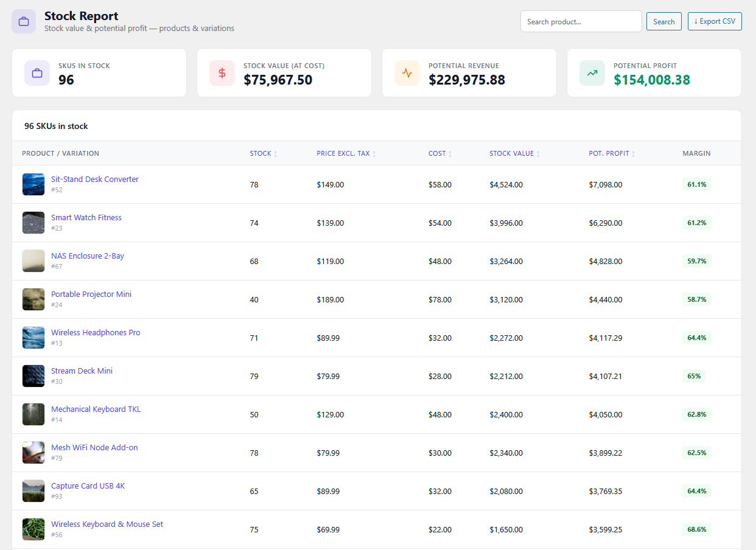Click the Search button
Image resolution: width=756 pixels, height=550 pixels.
click(x=663, y=21)
